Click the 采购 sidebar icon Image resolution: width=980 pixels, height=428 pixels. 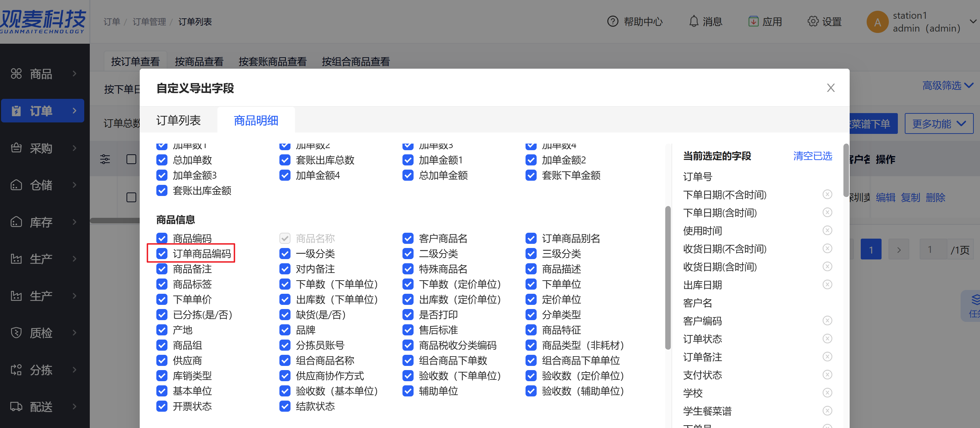[16, 148]
